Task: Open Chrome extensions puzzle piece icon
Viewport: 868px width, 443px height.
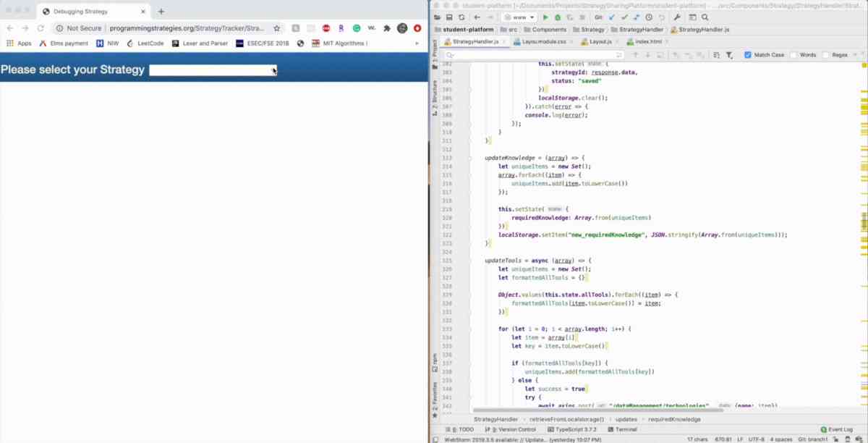Action: pyautogui.click(x=387, y=28)
